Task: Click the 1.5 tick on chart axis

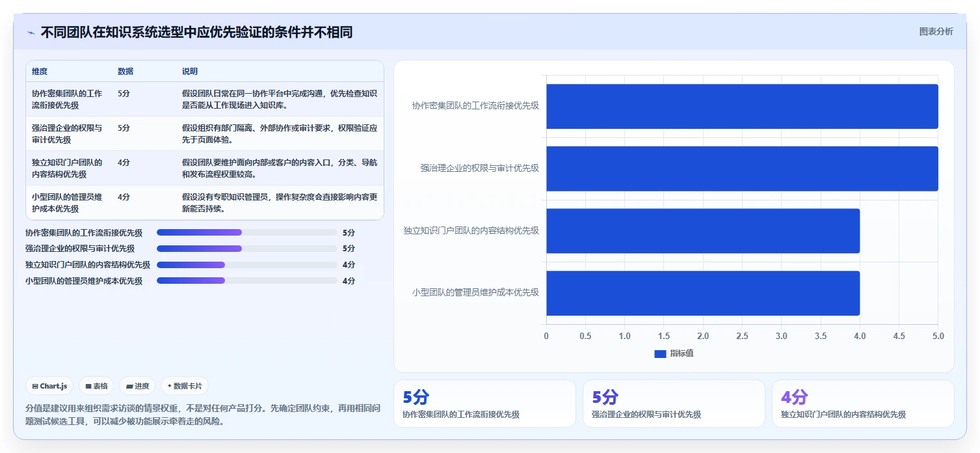Action: click(664, 336)
